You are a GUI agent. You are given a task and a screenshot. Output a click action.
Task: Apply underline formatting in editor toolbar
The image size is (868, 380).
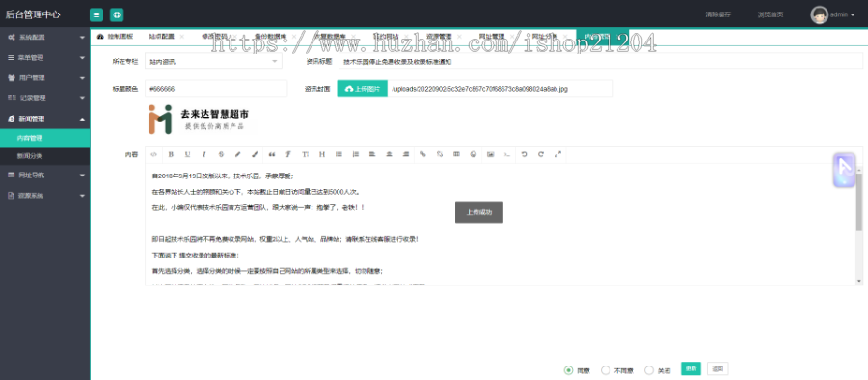pyautogui.click(x=188, y=154)
